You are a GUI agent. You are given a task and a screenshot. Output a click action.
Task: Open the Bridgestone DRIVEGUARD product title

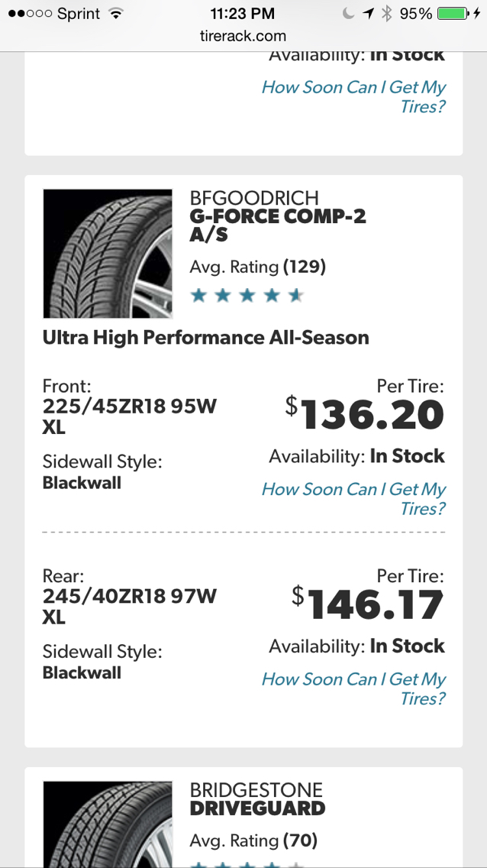pyautogui.click(x=257, y=808)
